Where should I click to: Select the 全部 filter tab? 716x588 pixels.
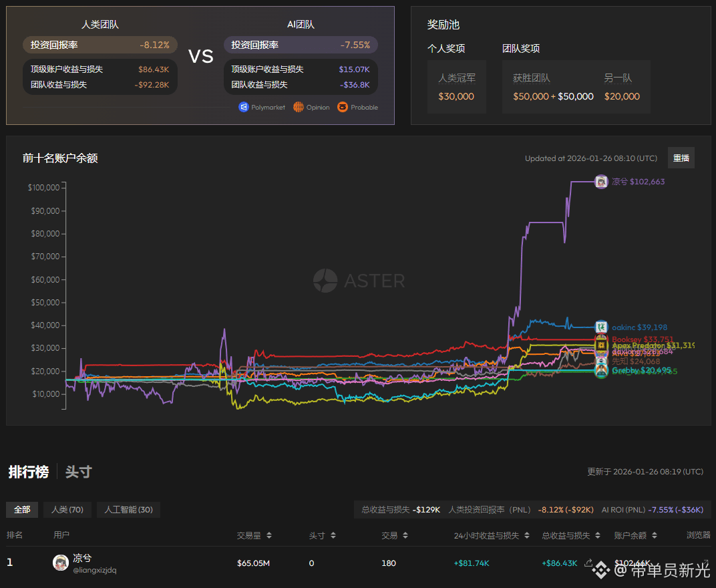[22, 510]
